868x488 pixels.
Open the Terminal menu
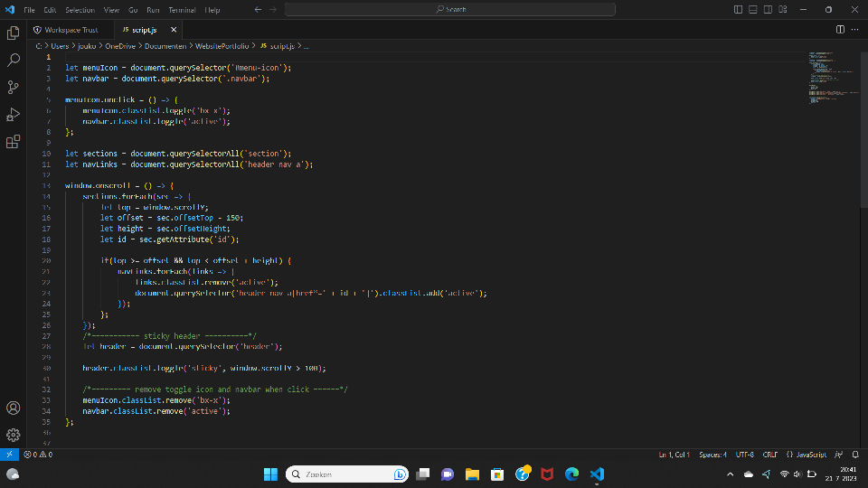point(182,9)
